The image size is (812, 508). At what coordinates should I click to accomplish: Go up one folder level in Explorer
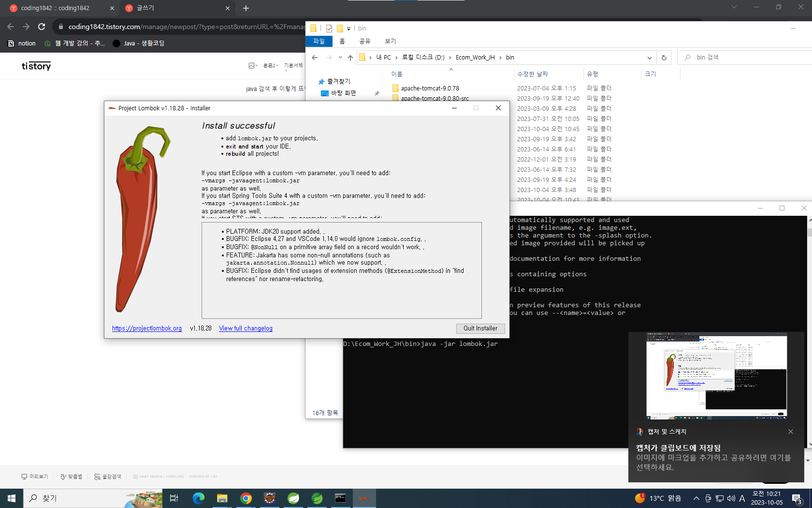pyautogui.click(x=350, y=58)
